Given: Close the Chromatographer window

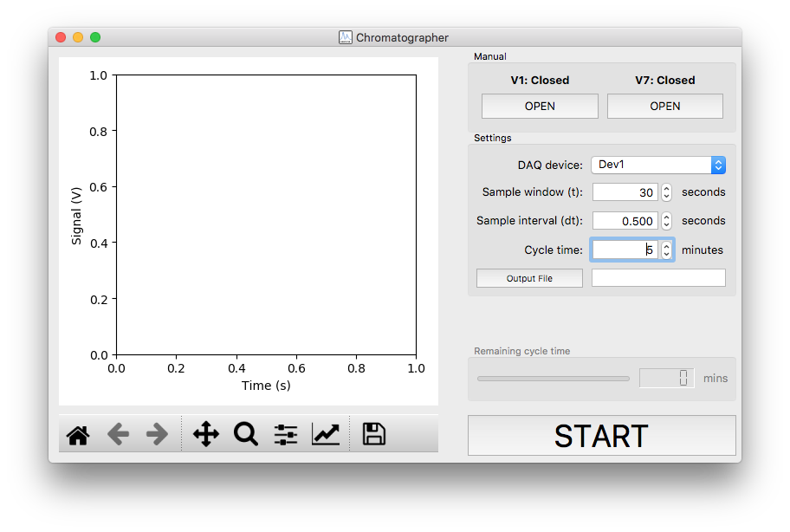Looking at the screenshot, I should click(x=61, y=37).
